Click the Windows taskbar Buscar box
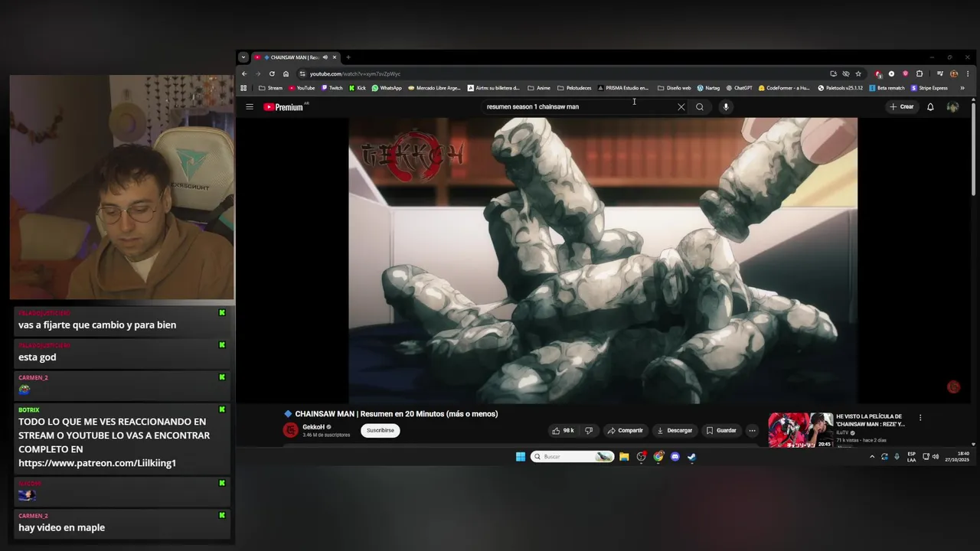Image resolution: width=980 pixels, height=551 pixels. 572,457
